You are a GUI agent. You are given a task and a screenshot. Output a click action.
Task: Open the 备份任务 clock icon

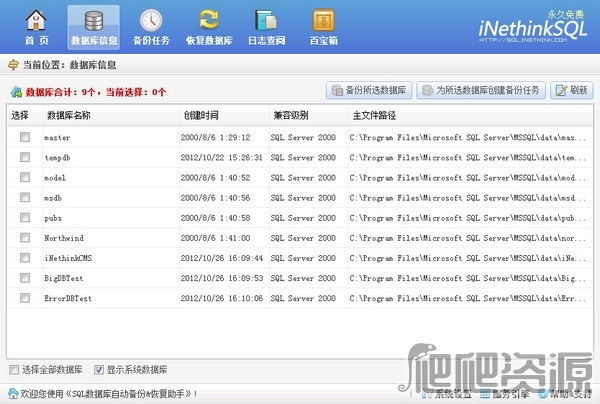(x=151, y=20)
